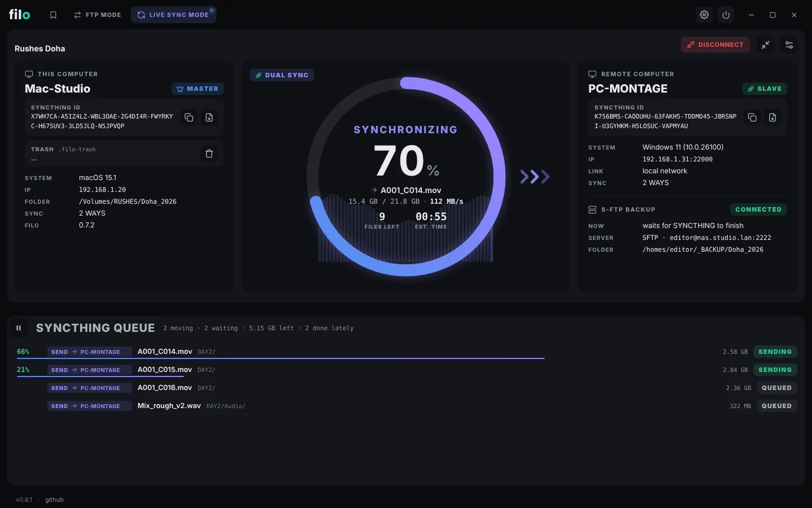The image size is (812, 508).
Task: Click the A001_C014.mov progress bar in queue
Action: (281, 358)
